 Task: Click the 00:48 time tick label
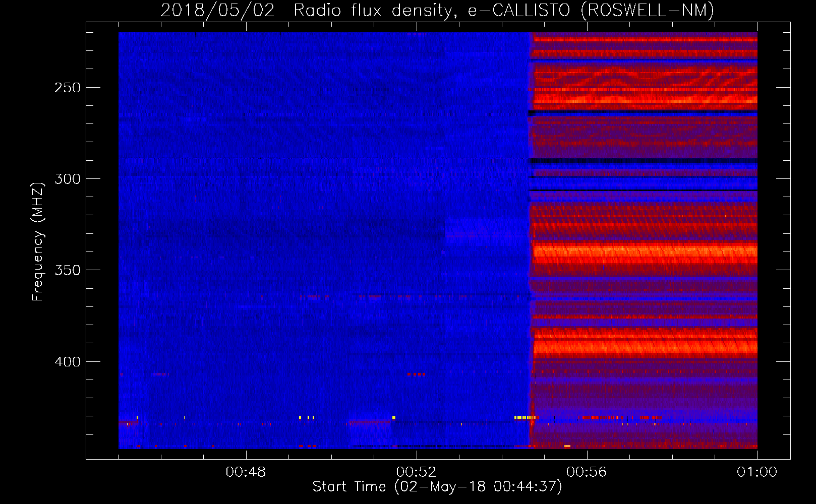(246, 472)
